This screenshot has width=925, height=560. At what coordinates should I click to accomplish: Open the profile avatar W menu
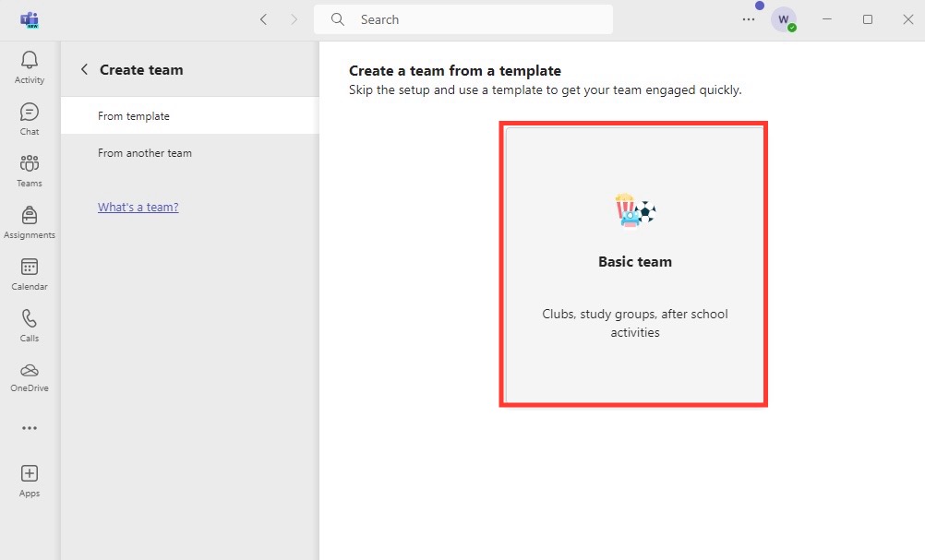tap(784, 19)
